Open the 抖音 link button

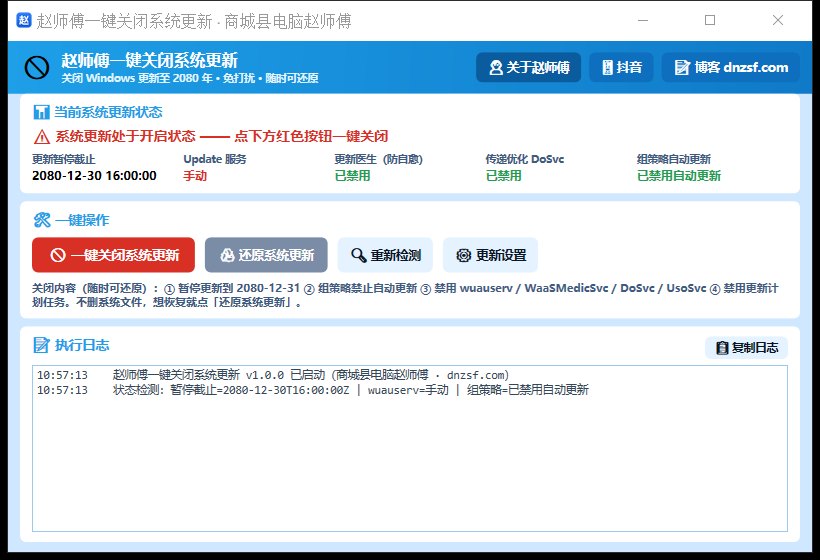click(x=621, y=67)
